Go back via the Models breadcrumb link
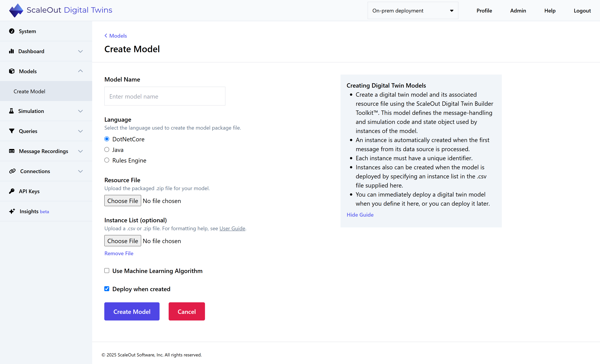The height and width of the screenshot is (364, 600). tap(118, 36)
